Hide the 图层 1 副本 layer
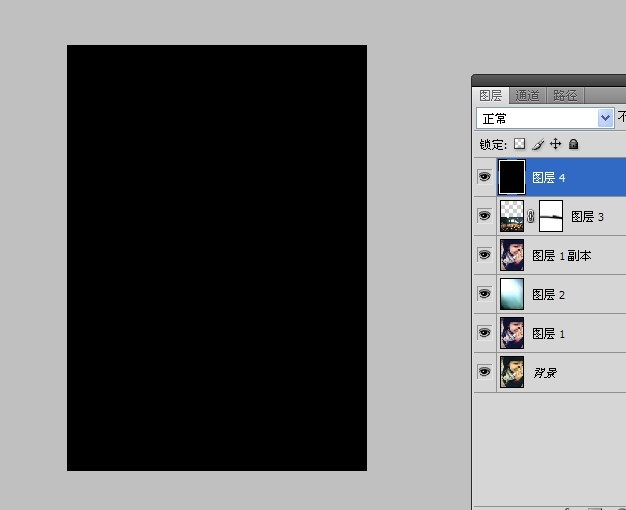 click(485, 255)
